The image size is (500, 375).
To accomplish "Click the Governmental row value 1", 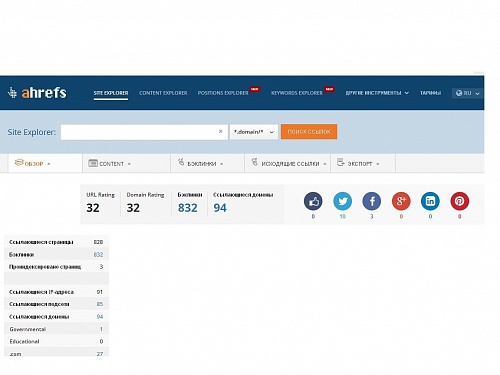I will pos(101,329).
